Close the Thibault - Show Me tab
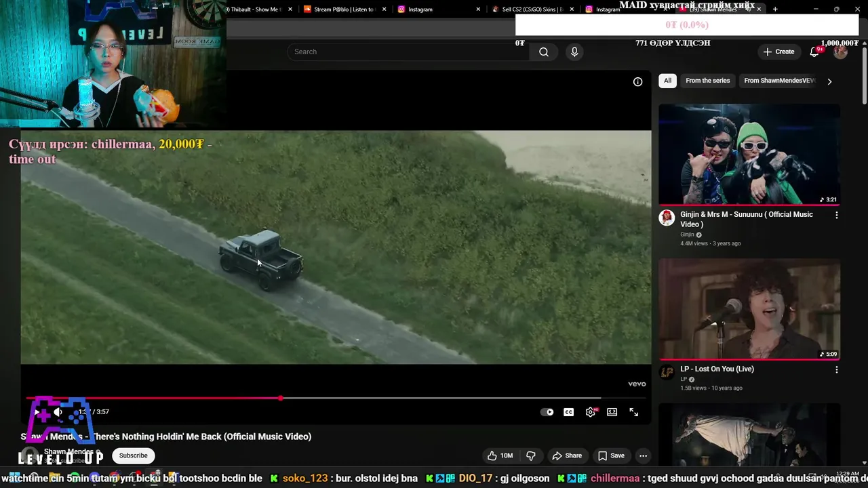 (x=290, y=9)
